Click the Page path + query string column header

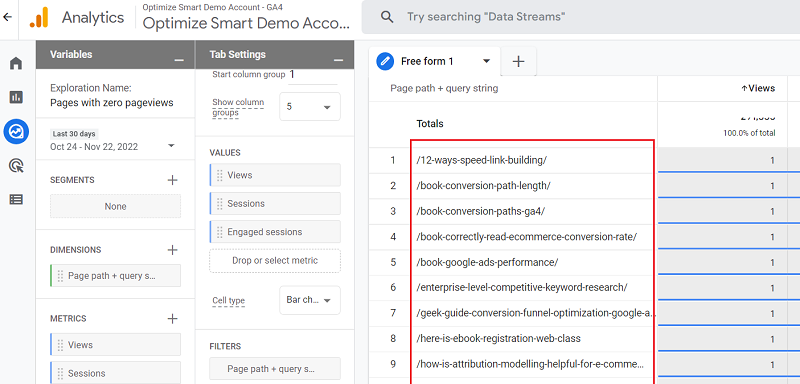click(444, 88)
